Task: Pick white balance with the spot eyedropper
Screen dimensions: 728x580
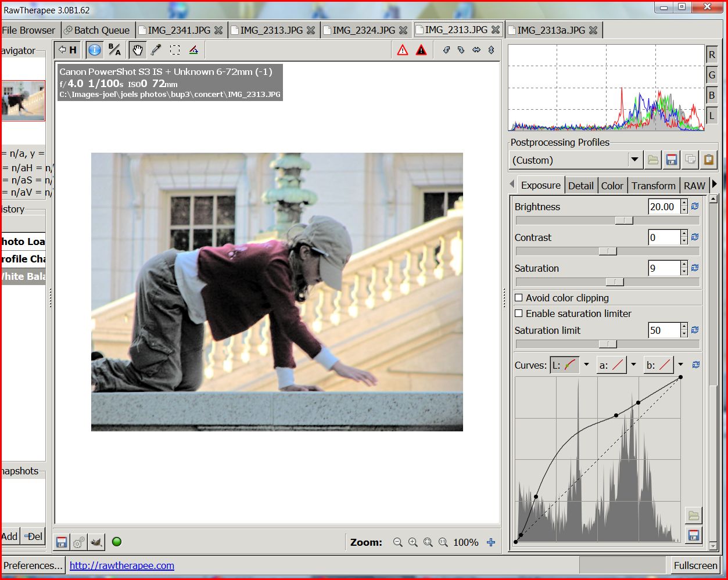Action: 155,49
